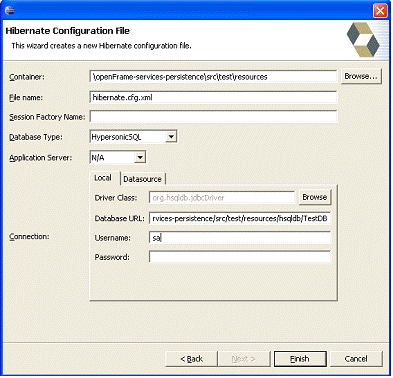Click the Database Type label
This screenshot has height=378, width=393.
coord(36,137)
